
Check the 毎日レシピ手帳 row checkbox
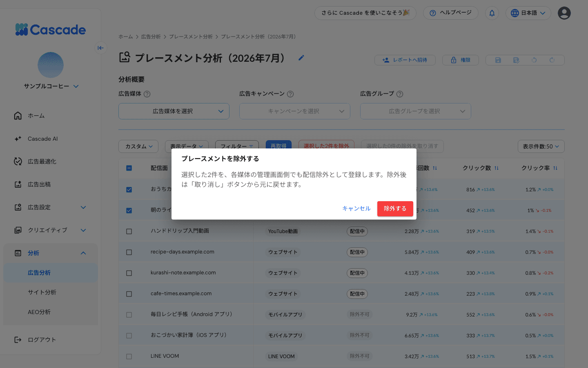click(129, 315)
